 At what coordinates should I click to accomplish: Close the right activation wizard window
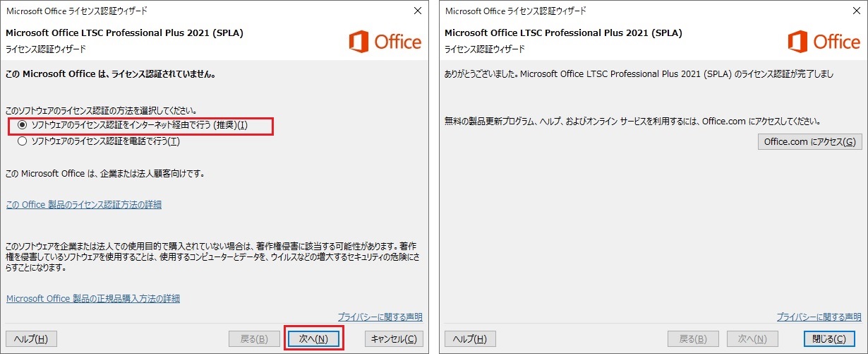855,11
